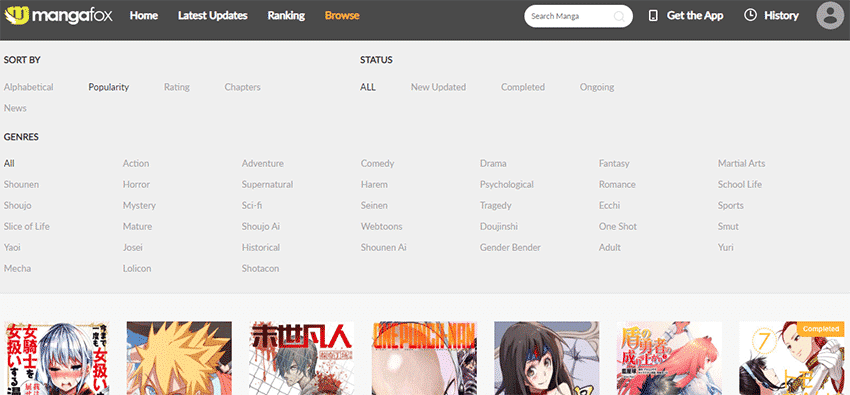The width and height of the screenshot is (850, 395).
Task: Filter by the Shounen genre
Action: click(x=21, y=184)
